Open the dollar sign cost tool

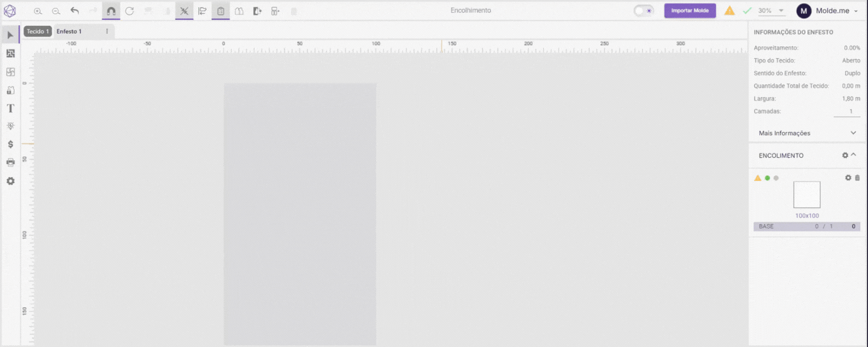click(10, 145)
